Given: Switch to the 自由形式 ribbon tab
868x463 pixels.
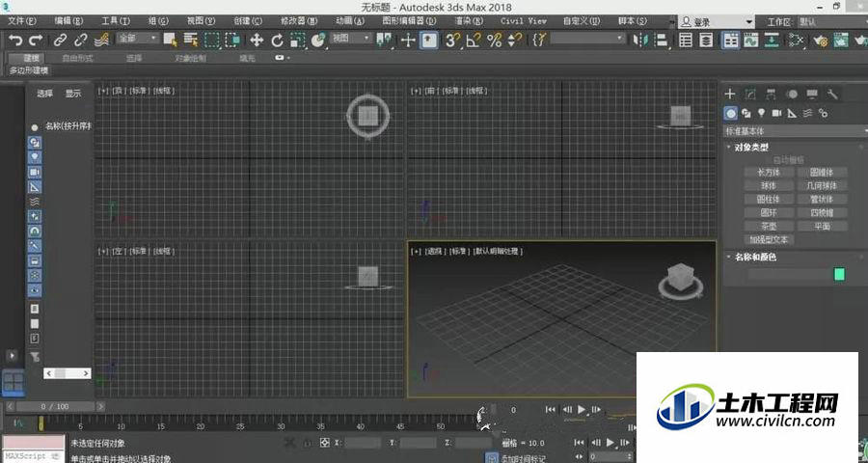Looking at the screenshot, I should [x=77, y=58].
